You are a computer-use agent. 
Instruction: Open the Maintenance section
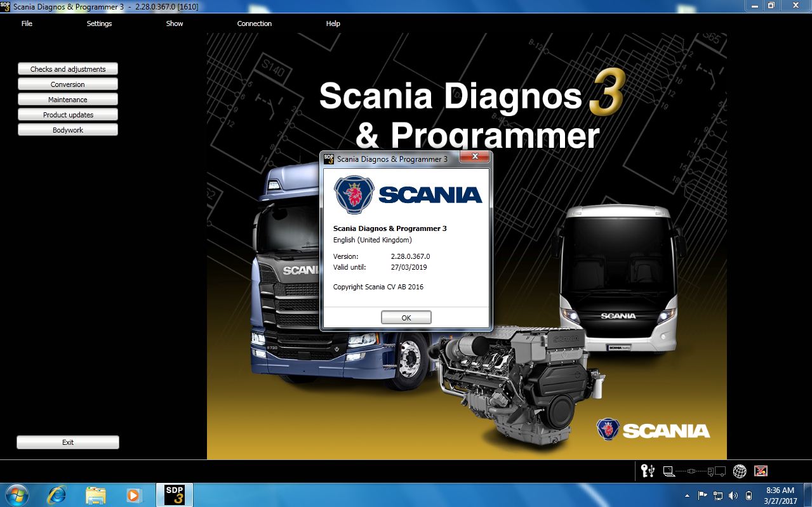68,100
